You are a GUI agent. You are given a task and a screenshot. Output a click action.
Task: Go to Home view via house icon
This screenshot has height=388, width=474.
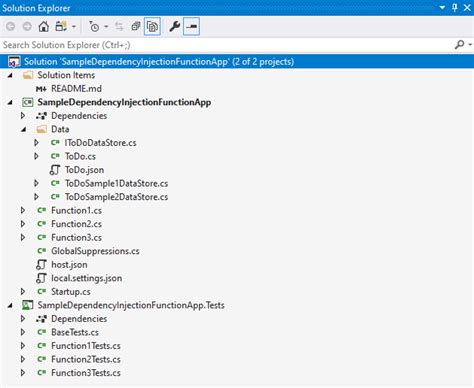pyautogui.click(x=43, y=26)
